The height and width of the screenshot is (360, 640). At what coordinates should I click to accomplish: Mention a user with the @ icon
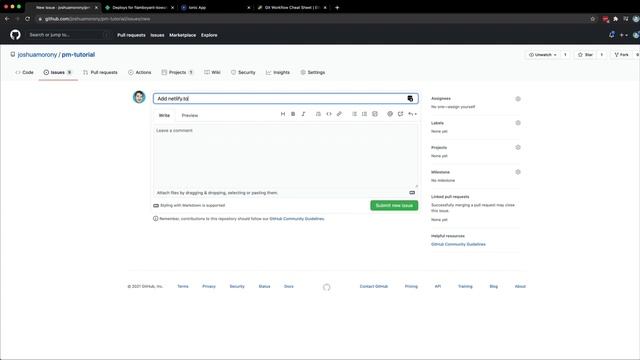[x=390, y=114]
